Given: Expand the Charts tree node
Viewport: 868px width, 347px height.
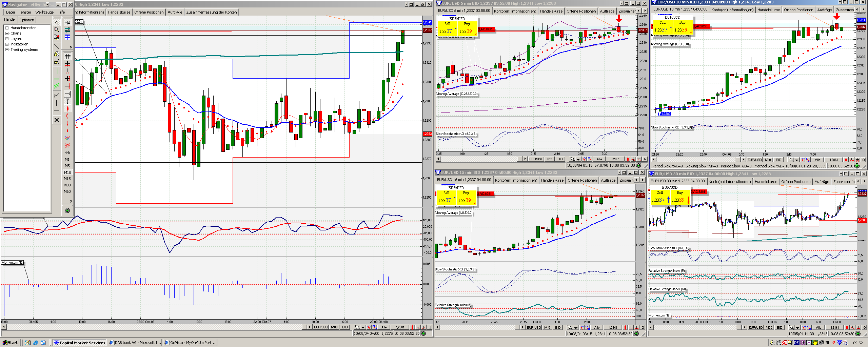Looking at the screenshot, I should (7, 33).
